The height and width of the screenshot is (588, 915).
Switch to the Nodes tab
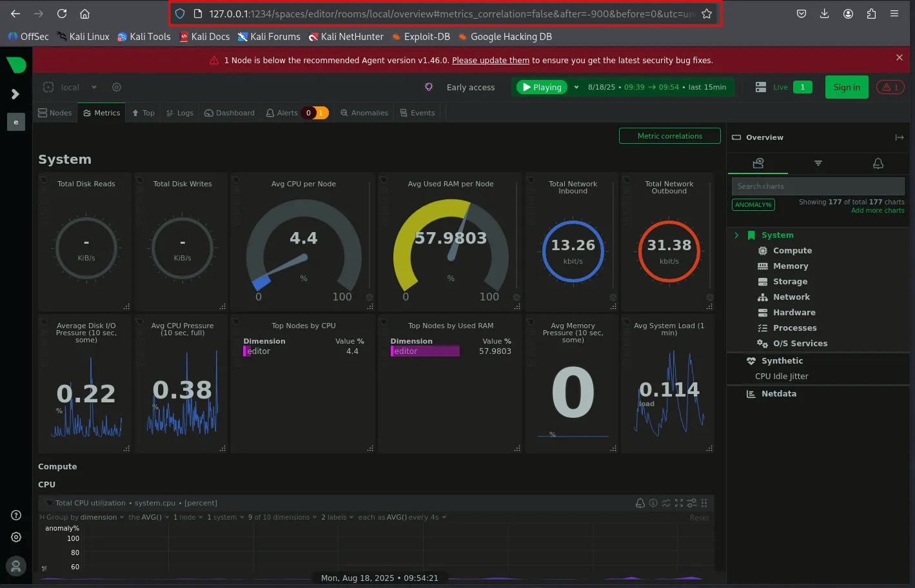tap(55, 113)
